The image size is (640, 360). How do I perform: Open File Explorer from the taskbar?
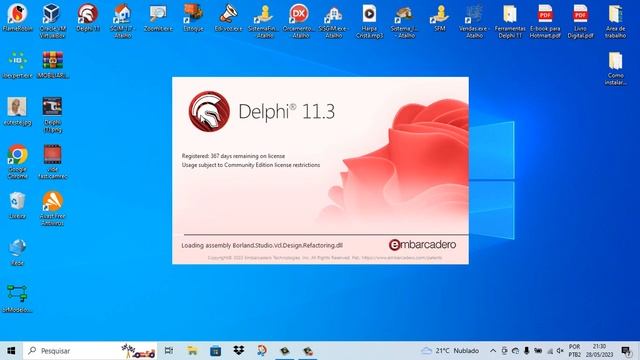pyautogui.click(x=192, y=351)
